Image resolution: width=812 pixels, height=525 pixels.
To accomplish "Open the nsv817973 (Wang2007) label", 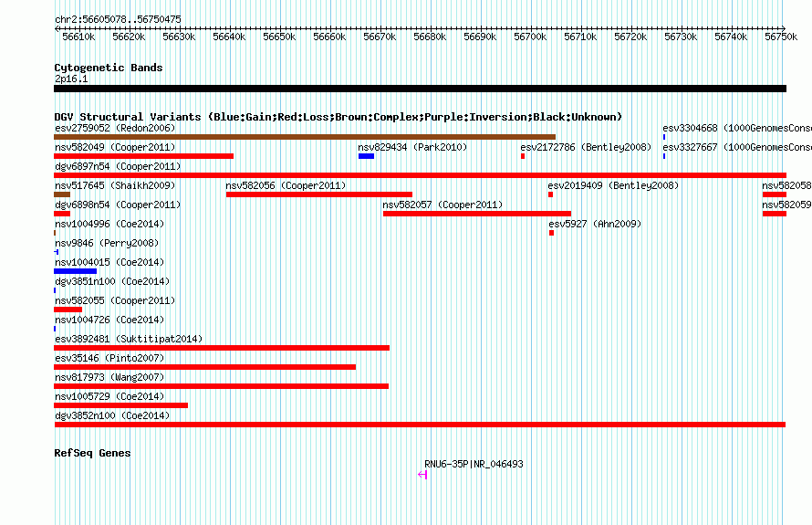I will tap(109, 377).
